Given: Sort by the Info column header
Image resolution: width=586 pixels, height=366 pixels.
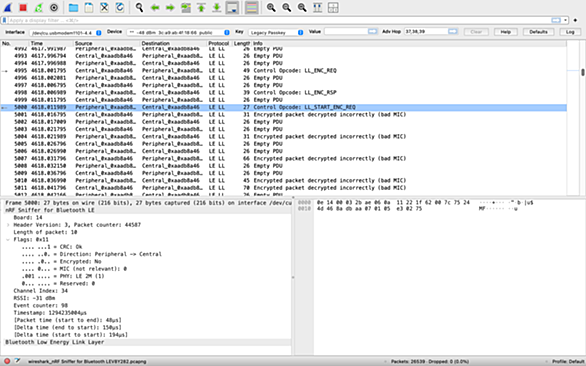Looking at the screenshot, I should coord(409,43).
